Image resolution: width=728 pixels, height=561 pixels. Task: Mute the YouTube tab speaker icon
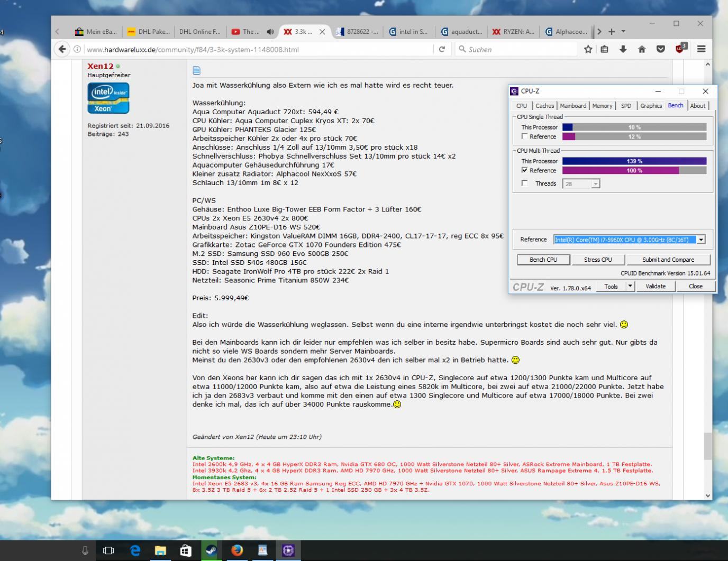(270, 32)
